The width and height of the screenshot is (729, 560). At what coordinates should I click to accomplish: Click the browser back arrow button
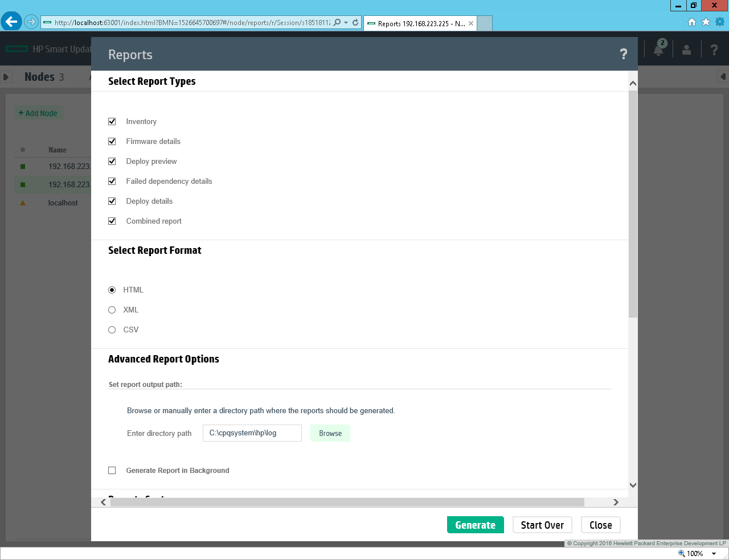pyautogui.click(x=11, y=22)
